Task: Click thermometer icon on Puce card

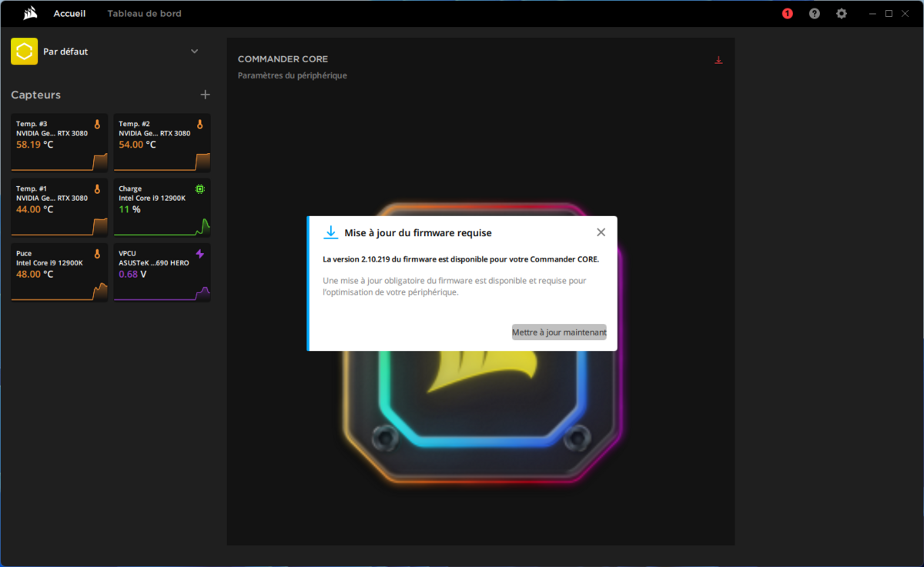Action: tap(97, 253)
